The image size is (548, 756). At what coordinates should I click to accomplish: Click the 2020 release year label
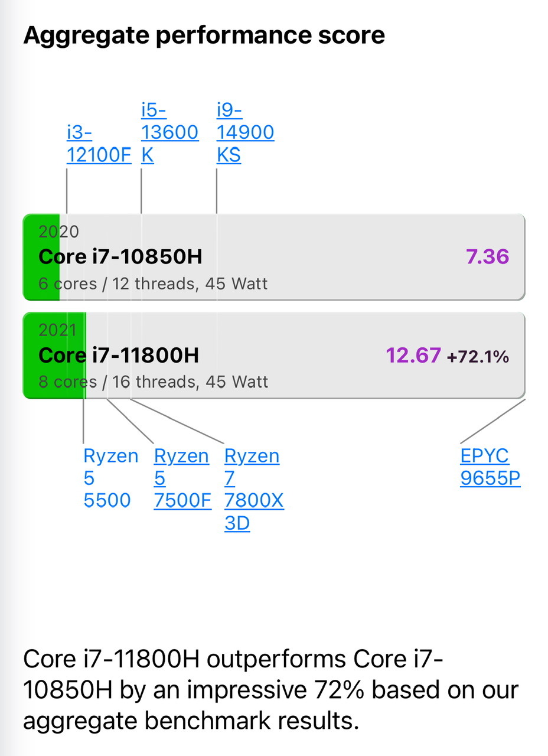(x=58, y=232)
